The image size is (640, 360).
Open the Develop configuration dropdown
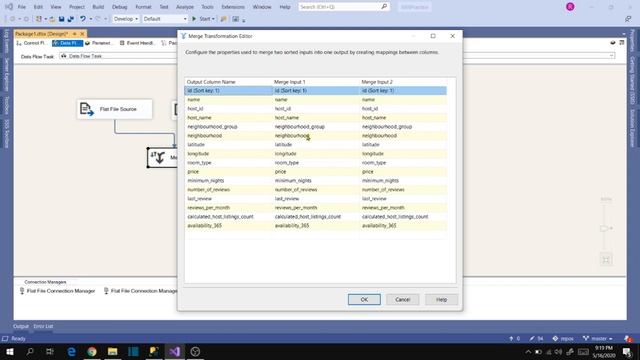coord(125,19)
